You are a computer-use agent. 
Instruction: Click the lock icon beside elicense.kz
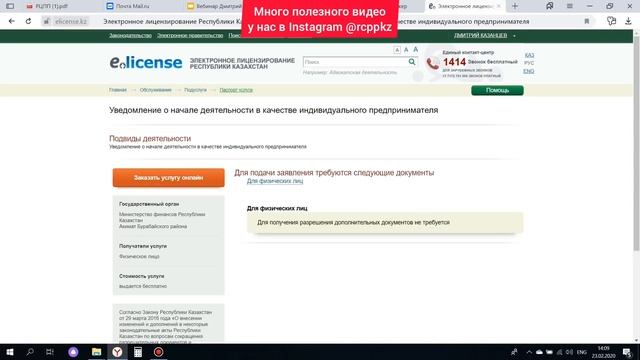pyautogui.click(x=47, y=21)
